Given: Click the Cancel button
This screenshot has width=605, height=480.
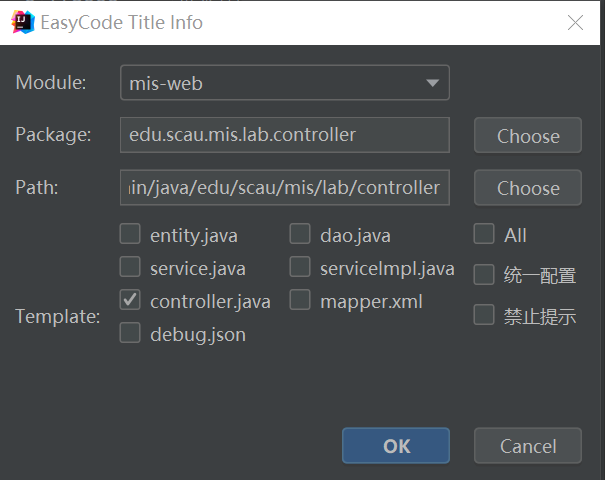Looking at the screenshot, I should point(527,446).
